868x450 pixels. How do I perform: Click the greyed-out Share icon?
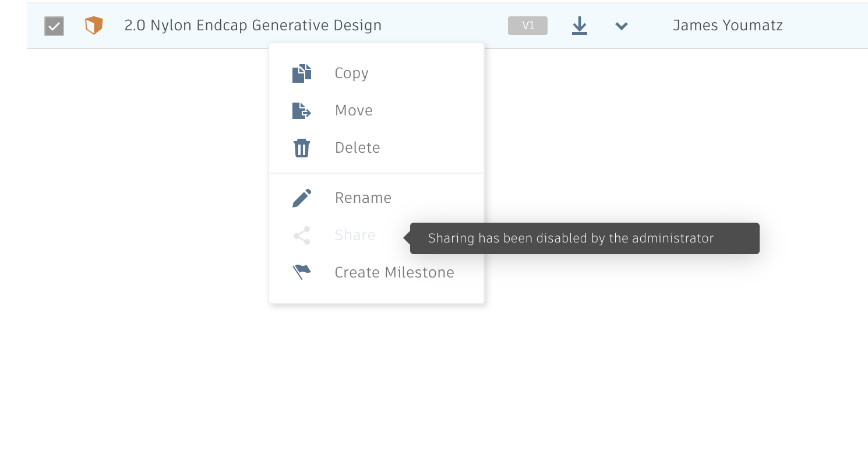click(302, 235)
